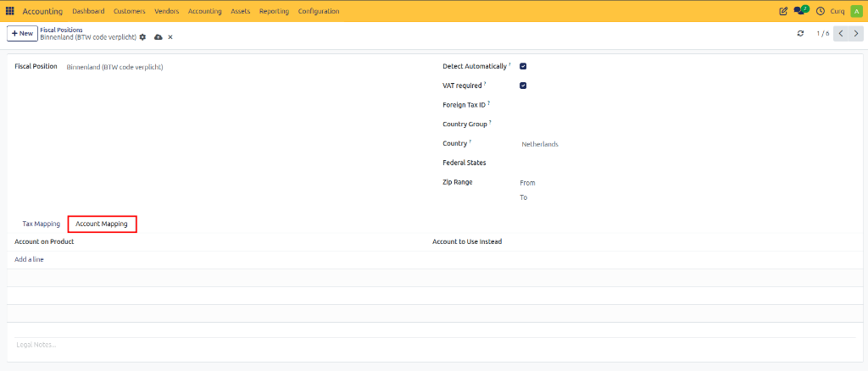Screen dimensions: 868x371
Task: Toggle Detect Automatically checkbox
Action: click(x=523, y=66)
